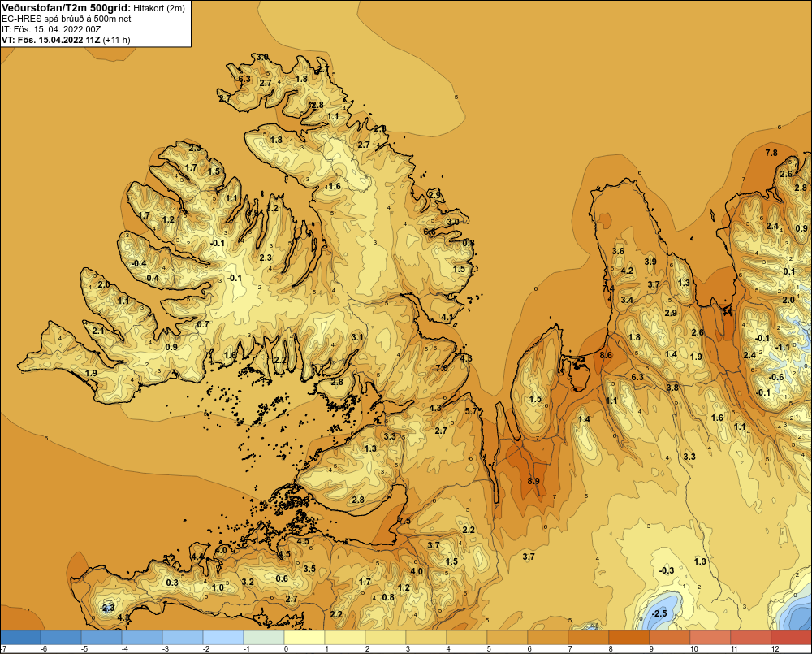Click the legend color between 10 and 11
Image resolution: width=812 pixels, height=654 pixels.
710,638
